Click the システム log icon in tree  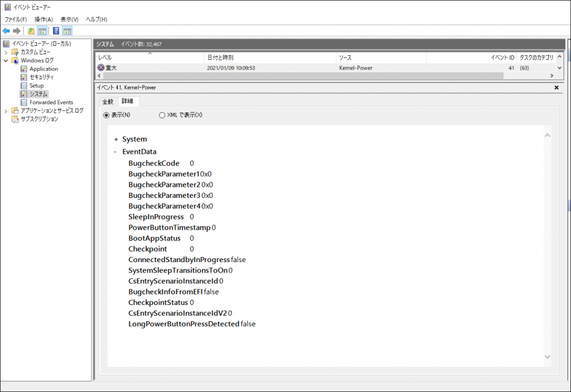pos(23,94)
